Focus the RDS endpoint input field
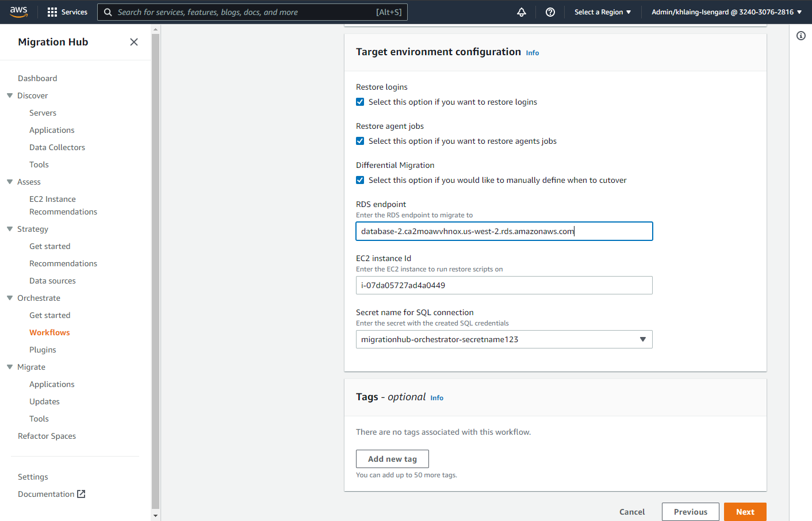 click(x=504, y=231)
